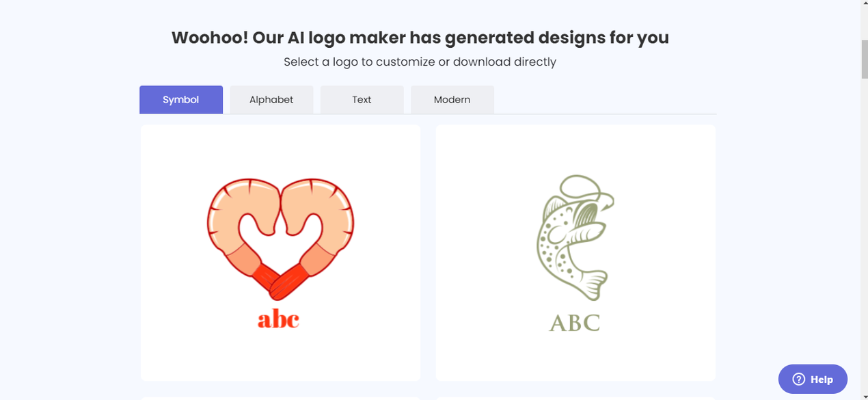Screen dimensions: 868x400
Task: Click the partially visible card below shrimp logo
Action: (280, 398)
